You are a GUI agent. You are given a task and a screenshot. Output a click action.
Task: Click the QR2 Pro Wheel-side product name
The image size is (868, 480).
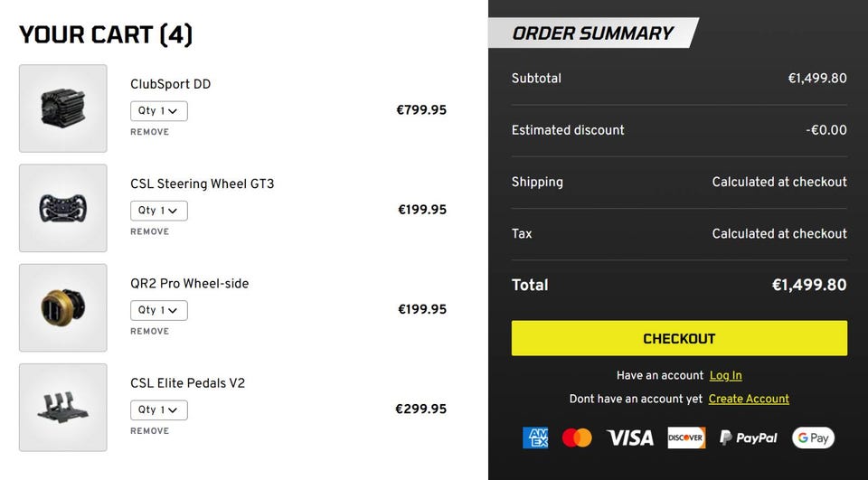click(189, 283)
